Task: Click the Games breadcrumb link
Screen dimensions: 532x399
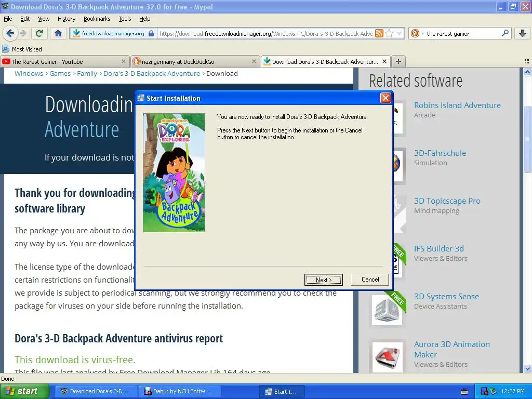Action: (x=60, y=73)
